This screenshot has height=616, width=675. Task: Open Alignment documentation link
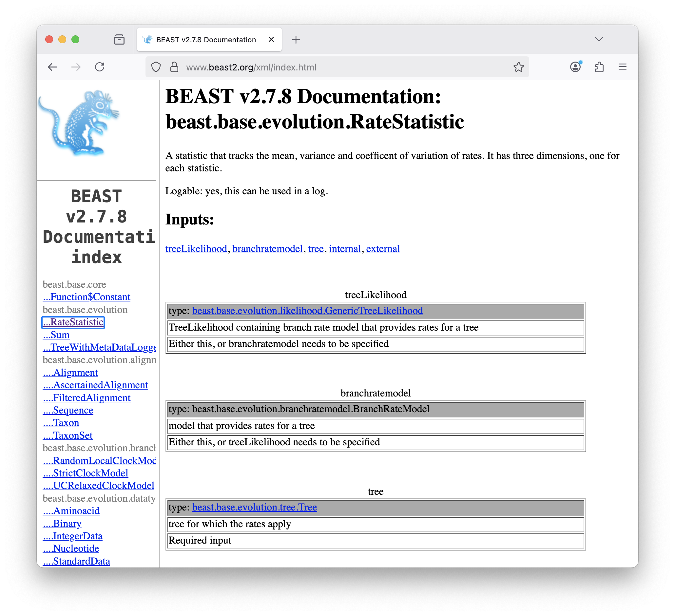pyautogui.click(x=70, y=373)
